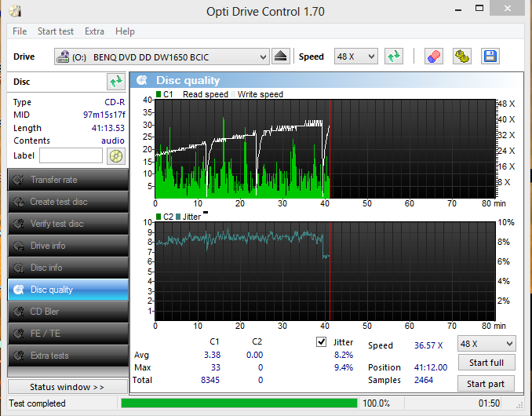This screenshot has height=416, width=532.
Task: Click the refresh speed icon beside Speed dropdown
Action: pos(394,57)
